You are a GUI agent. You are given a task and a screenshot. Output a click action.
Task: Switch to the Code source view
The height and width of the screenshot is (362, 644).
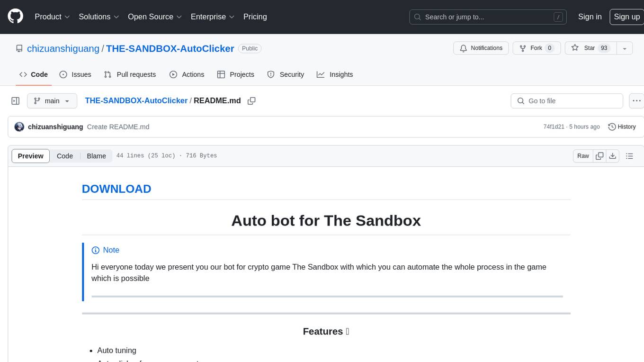[65, 156]
